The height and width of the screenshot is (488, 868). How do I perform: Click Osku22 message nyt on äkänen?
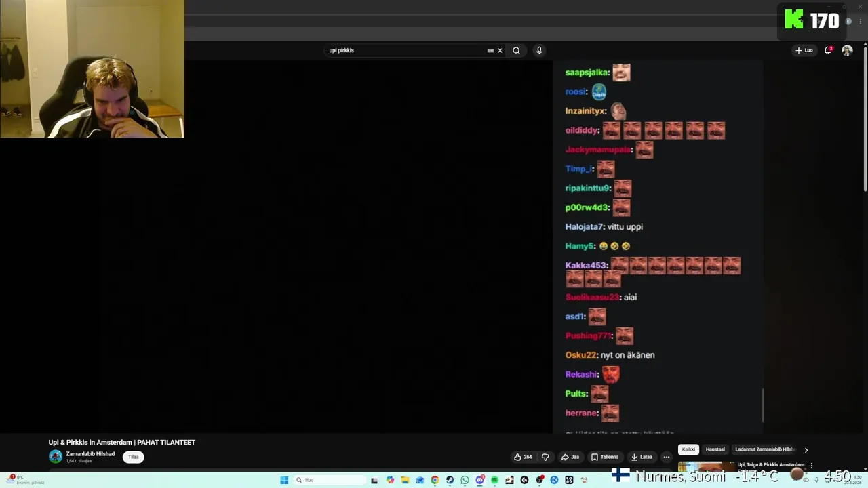627,355
